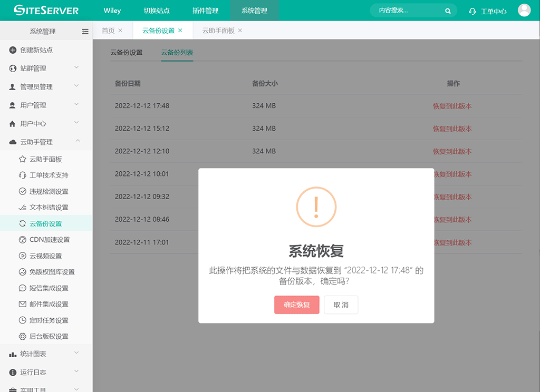Close the 云助手面板 tab
Screen dimensions: 540x392
pyautogui.click(x=240, y=31)
